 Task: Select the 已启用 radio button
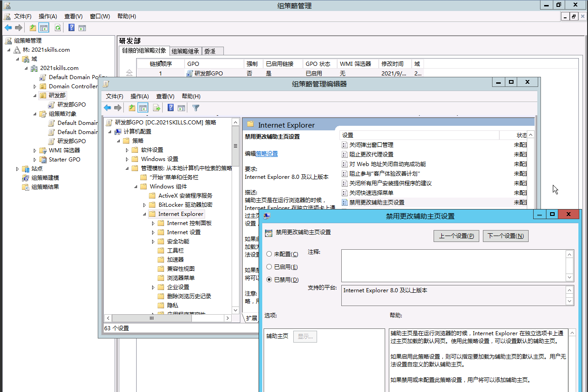click(269, 267)
